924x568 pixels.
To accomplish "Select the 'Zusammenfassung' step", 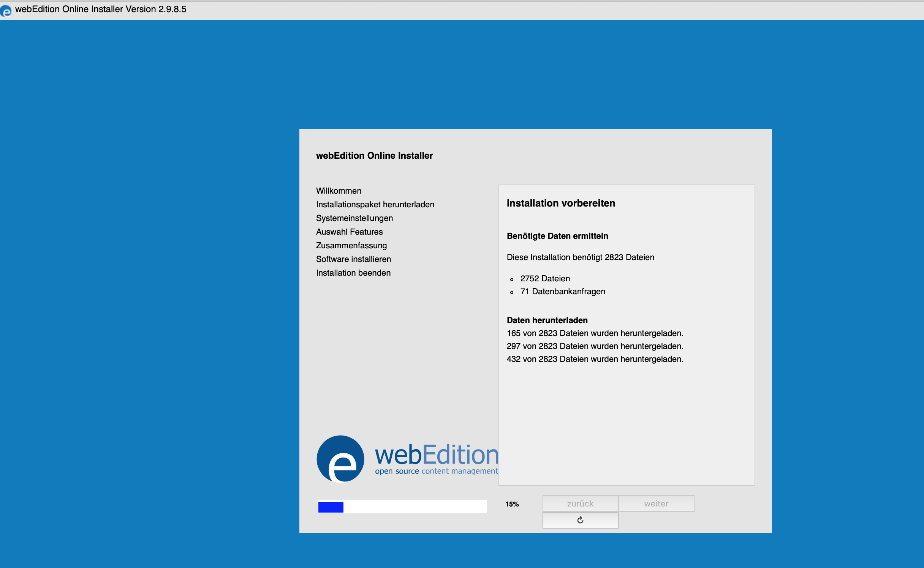I will 351,245.
